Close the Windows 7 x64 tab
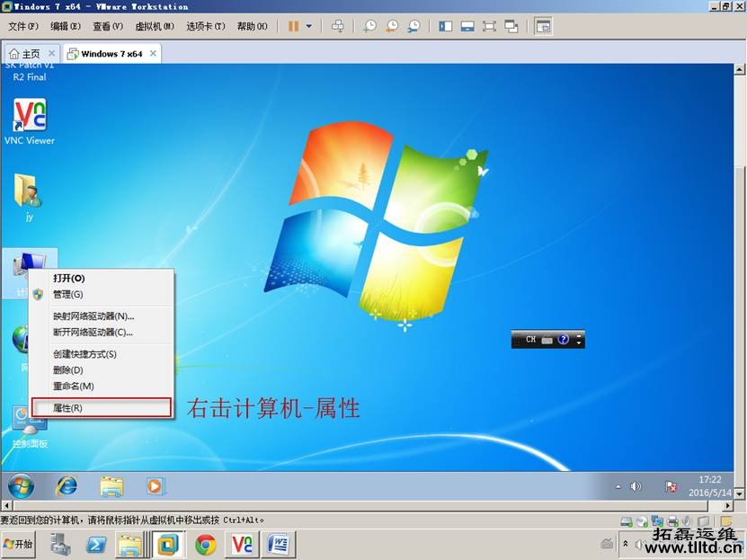 coord(153,53)
